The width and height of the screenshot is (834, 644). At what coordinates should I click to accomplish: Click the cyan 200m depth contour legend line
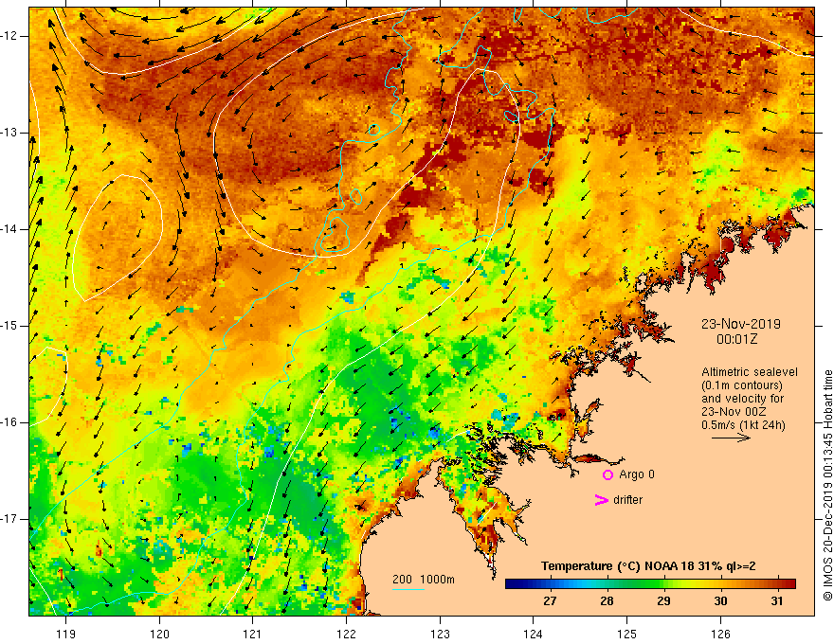408,589
